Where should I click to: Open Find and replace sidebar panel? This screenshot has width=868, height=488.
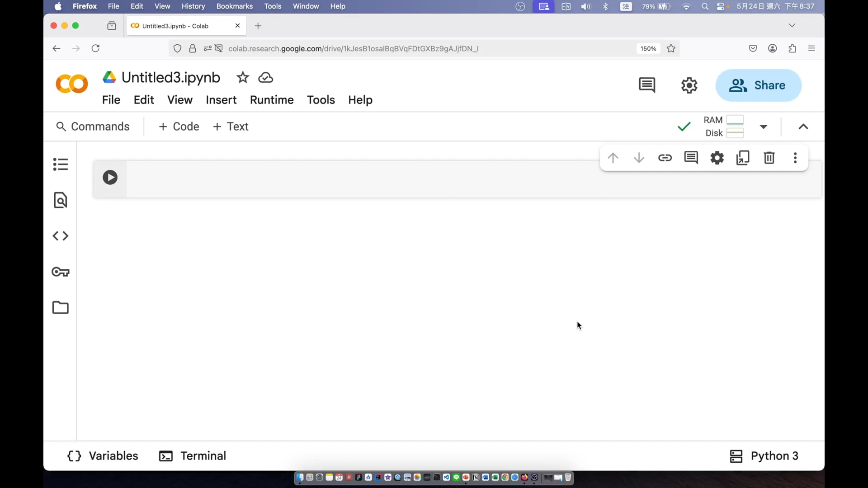coord(61,200)
